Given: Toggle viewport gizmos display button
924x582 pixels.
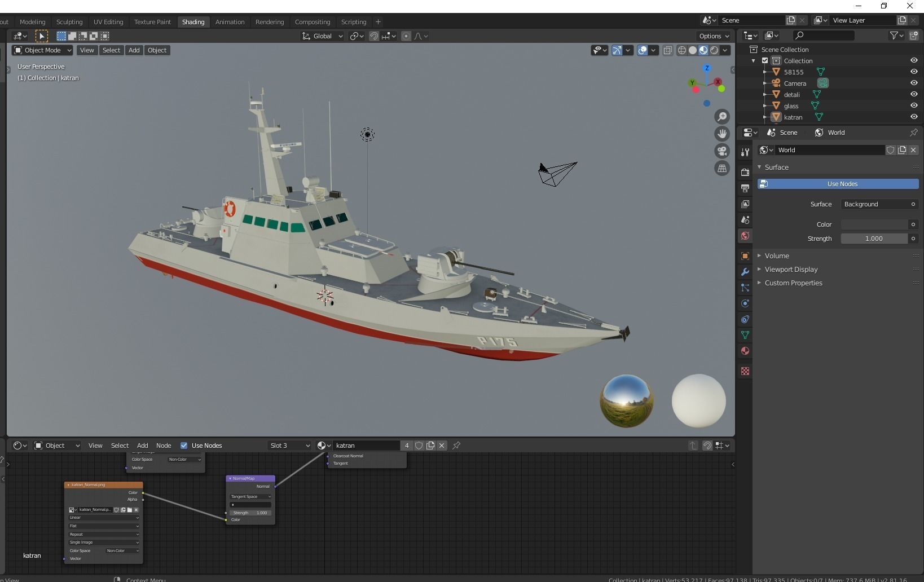Looking at the screenshot, I should coord(617,50).
